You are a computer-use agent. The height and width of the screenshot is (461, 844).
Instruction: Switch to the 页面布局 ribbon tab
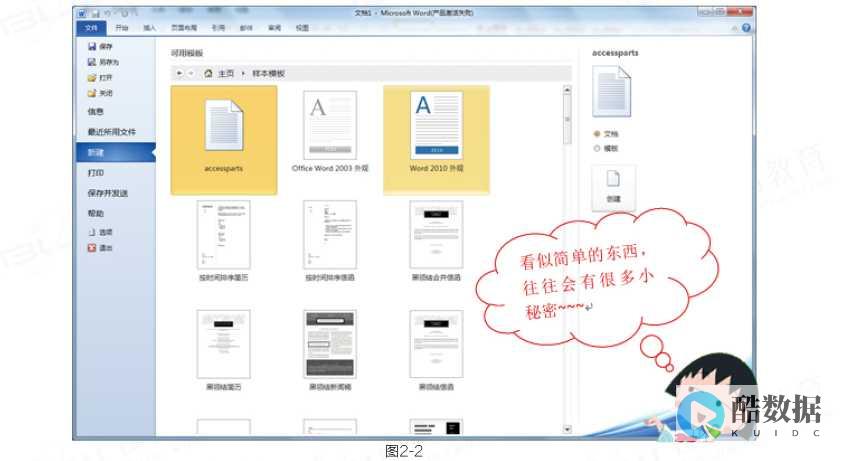coord(184,27)
